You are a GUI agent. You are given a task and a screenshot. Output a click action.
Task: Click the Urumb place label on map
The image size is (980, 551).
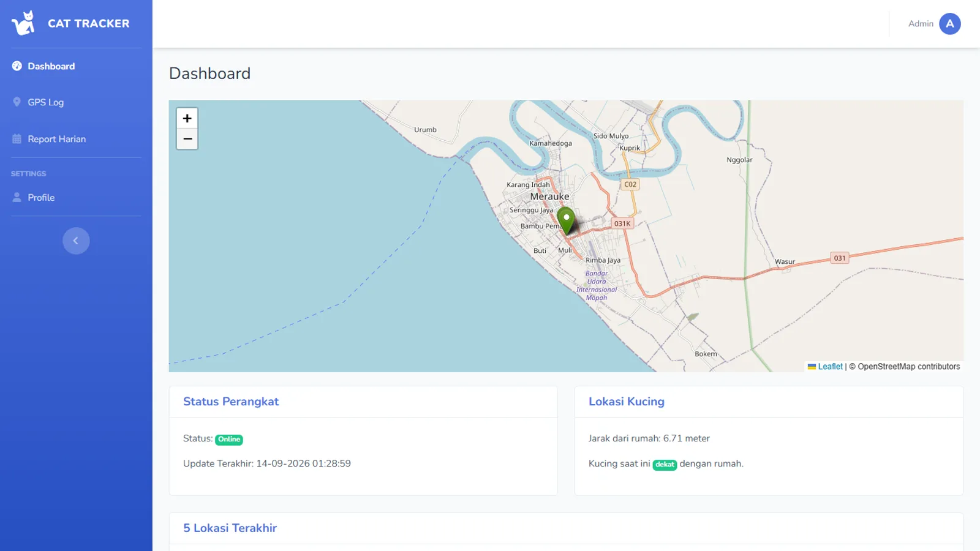click(425, 130)
